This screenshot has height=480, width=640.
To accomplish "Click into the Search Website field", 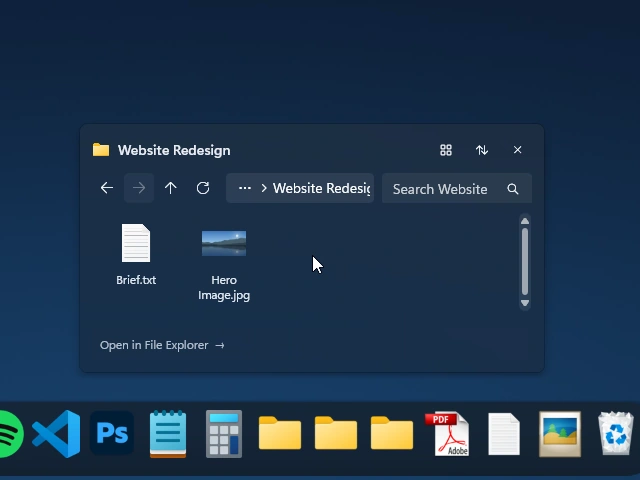I will 457,188.
